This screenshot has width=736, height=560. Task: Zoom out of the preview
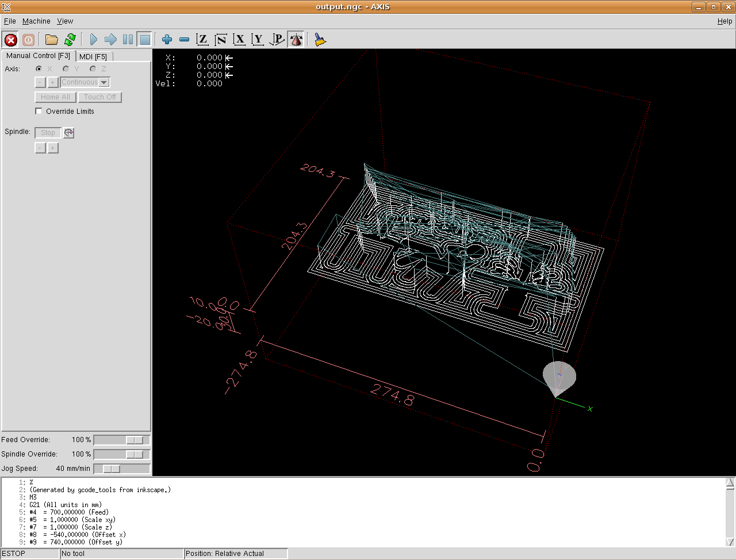coord(185,40)
